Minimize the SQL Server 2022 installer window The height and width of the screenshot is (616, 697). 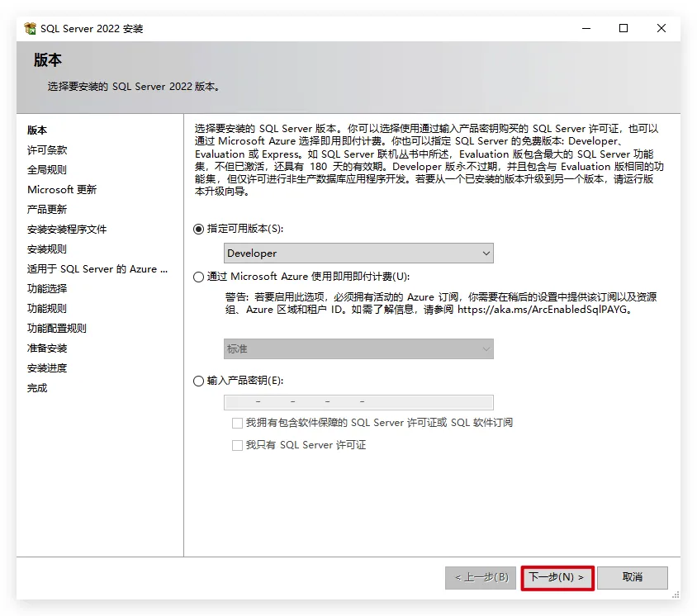pos(586,28)
